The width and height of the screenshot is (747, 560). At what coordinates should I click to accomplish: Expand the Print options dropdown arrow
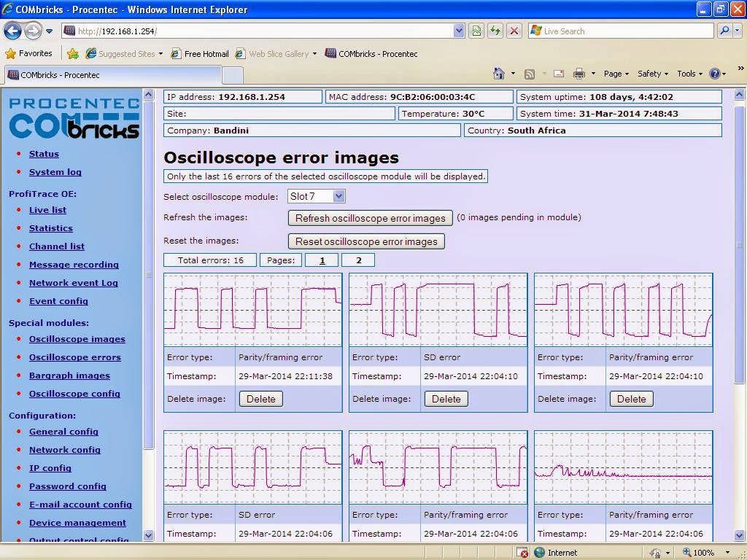tap(593, 74)
